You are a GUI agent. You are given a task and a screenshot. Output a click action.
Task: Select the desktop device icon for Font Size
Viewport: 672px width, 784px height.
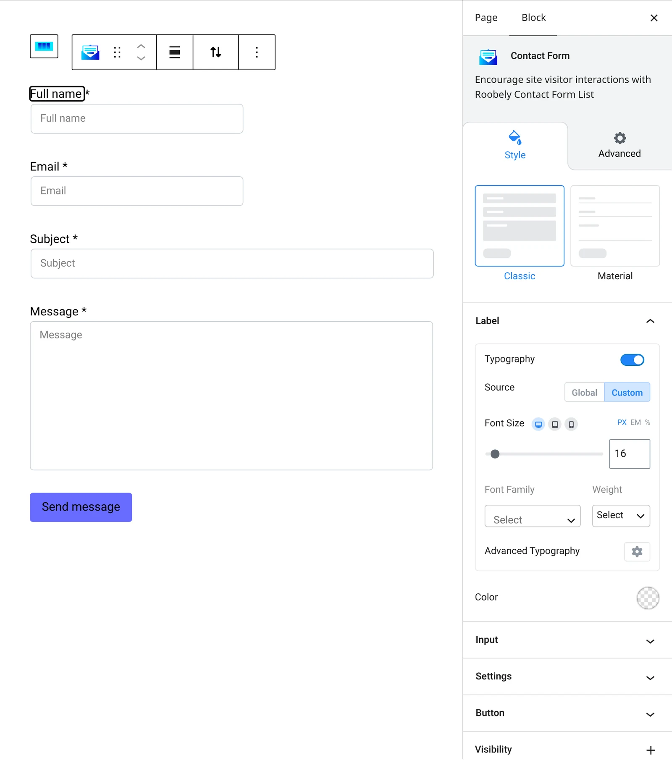(538, 424)
